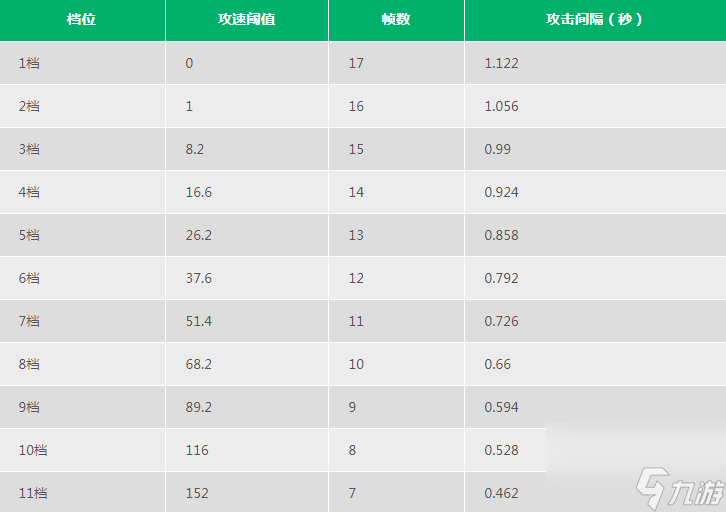Click the 攻击间隔(秒) column header
This screenshot has width=726, height=512.
click(595, 20)
